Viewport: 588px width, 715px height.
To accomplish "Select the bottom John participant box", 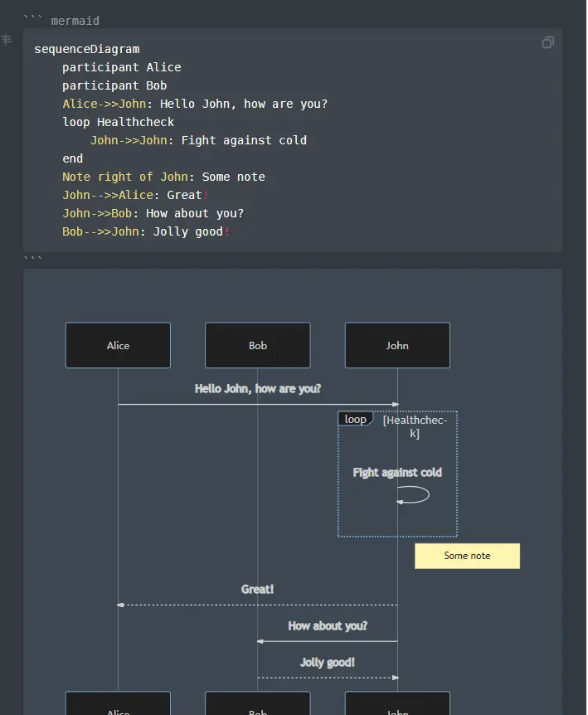I will 397,703.
